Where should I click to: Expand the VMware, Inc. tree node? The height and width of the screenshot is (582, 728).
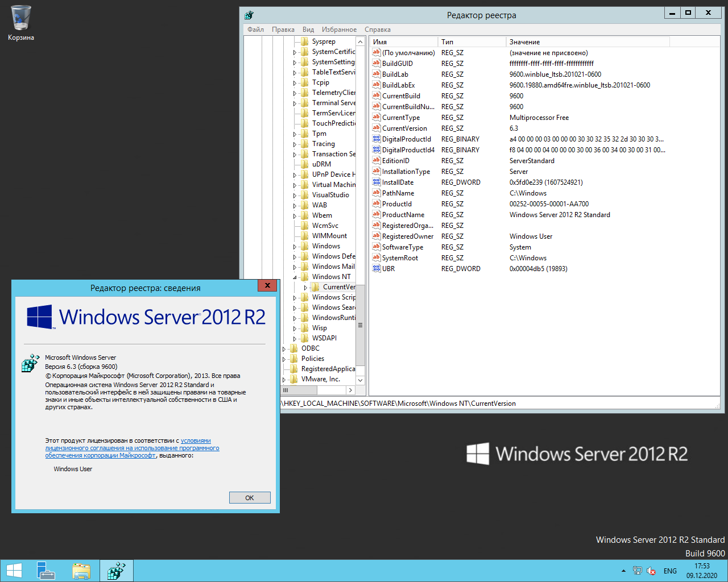(x=284, y=380)
